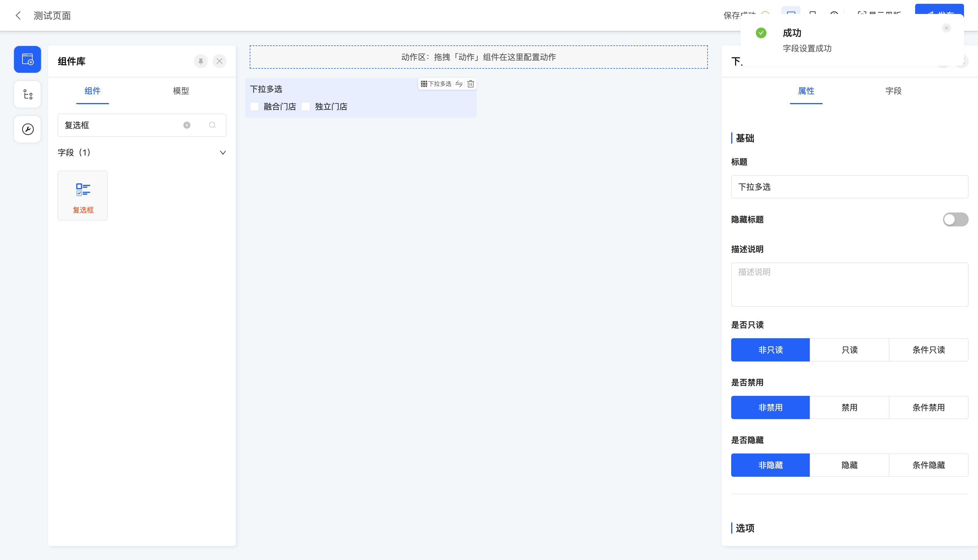Toggle the 隐藏标题 switch

tap(955, 220)
